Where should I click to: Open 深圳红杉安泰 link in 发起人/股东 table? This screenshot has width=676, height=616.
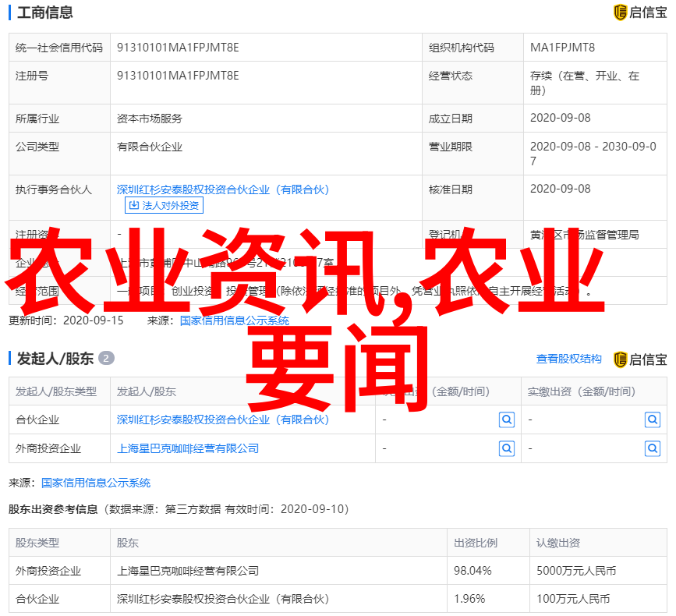click(x=223, y=420)
